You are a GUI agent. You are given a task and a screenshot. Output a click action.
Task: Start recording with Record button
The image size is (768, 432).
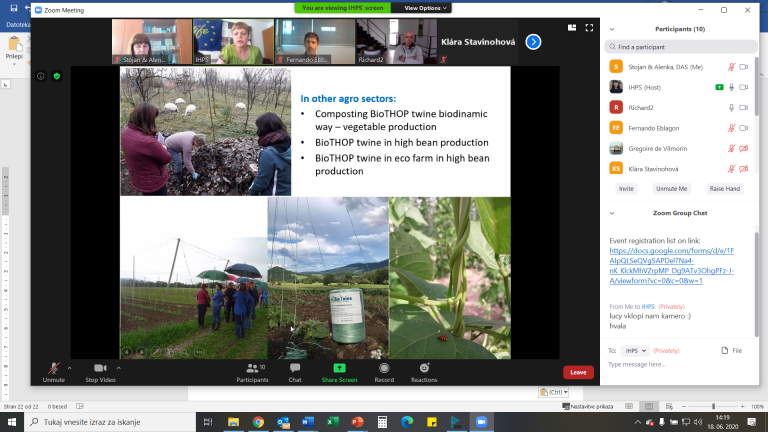click(x=384, y=372)
